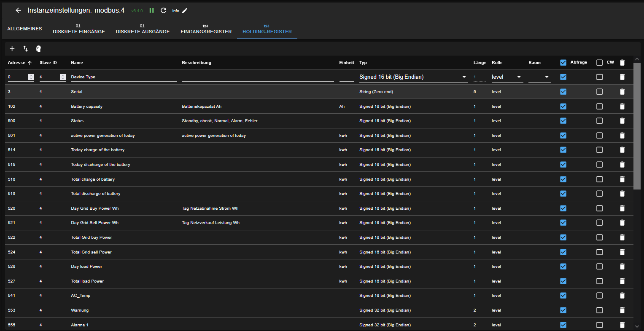Click the Einheit field in the Device Type row
Screen dimensions: 644x331
coord(346,77)
